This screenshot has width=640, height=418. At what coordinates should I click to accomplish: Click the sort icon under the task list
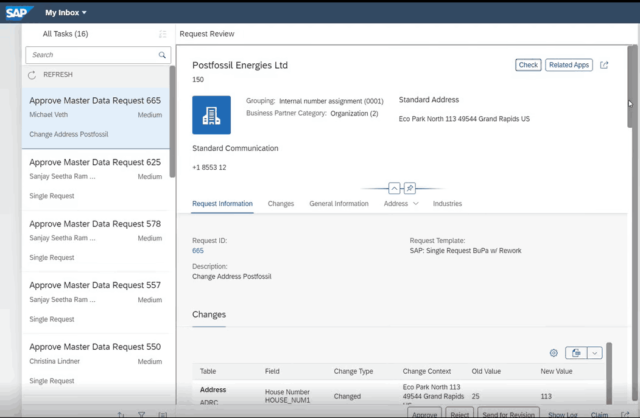(121, 414)
